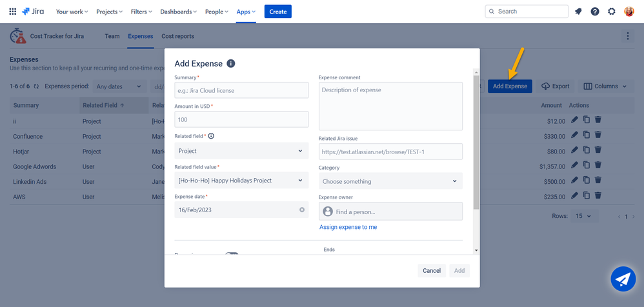Focus the Expense comment text area
This screenshot has height=307, width=644.
390,106
